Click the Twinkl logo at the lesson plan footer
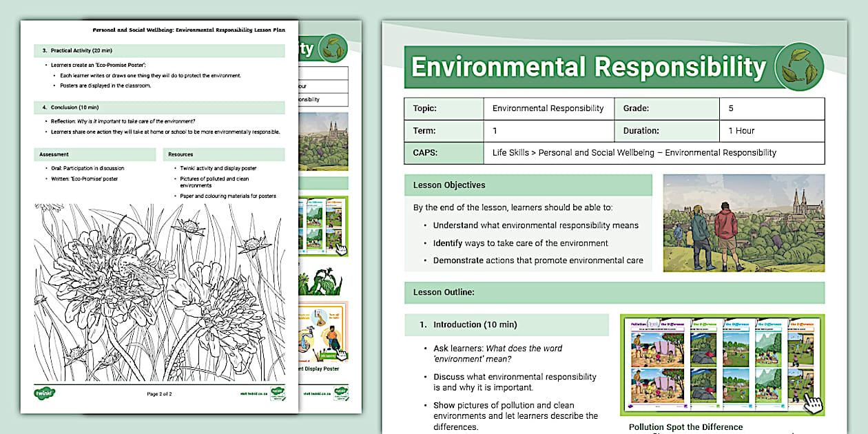This screenshot has width=868, height=434. [x=43, y=393]
